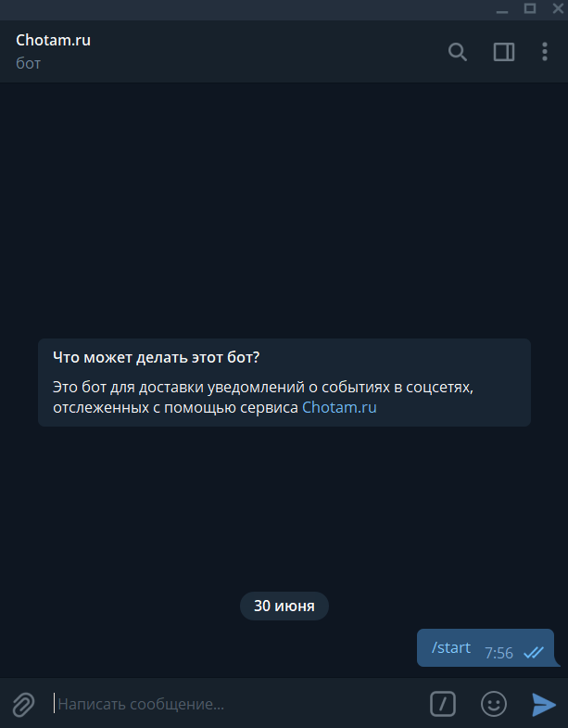Open the Chotam.ru link in bot description
568x728 pixels.
coord(339,407)
